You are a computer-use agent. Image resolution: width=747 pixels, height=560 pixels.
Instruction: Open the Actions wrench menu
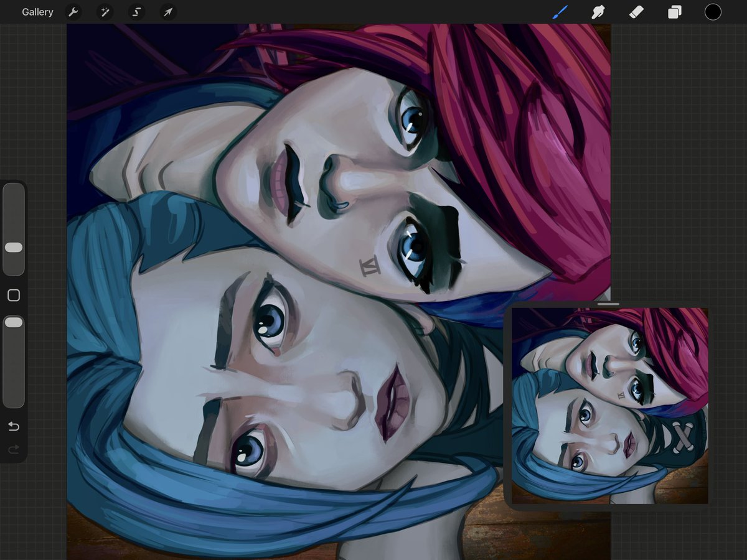pyautogui.click(x=73, y=12)
